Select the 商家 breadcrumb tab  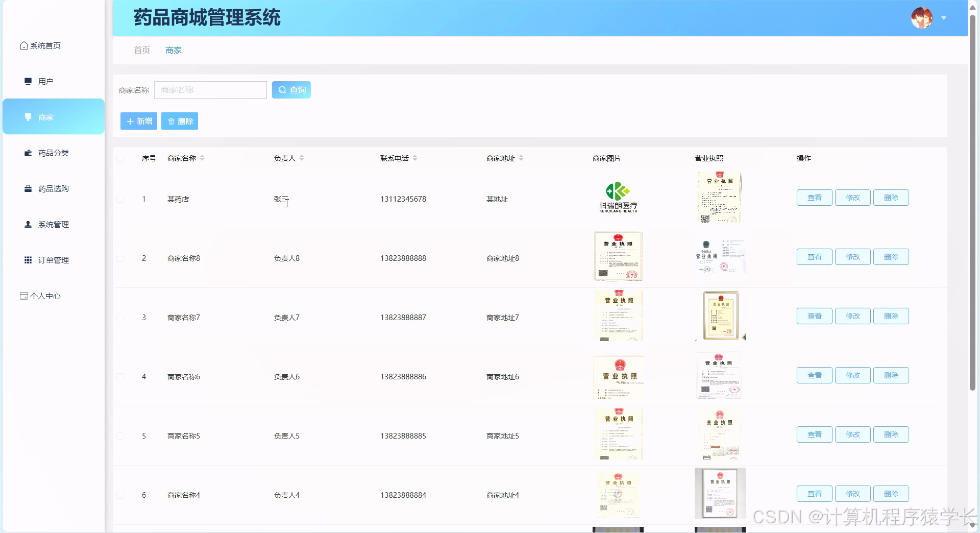coord(174,50)
